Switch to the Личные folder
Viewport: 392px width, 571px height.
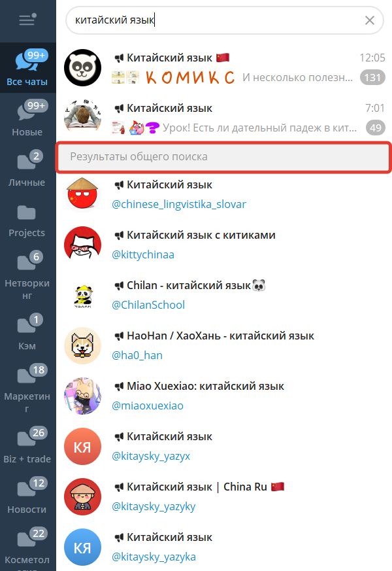pyautogui.click(x=27, y=168)
